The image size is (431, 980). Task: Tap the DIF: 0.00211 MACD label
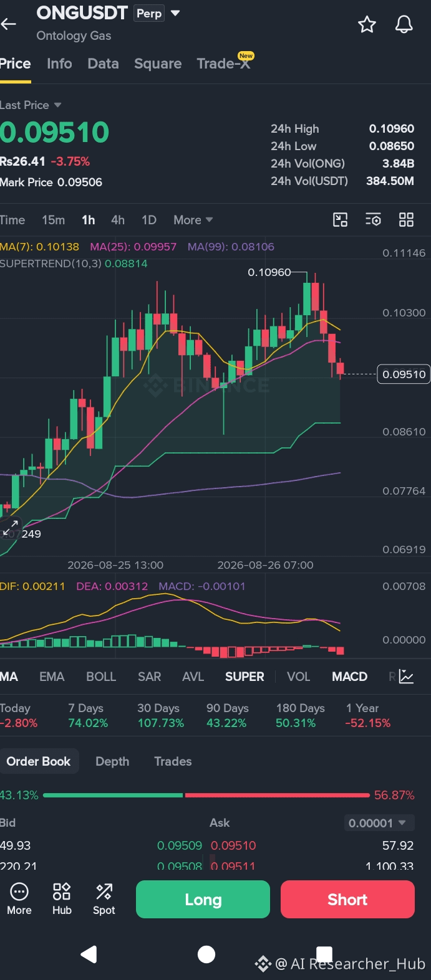[32, 586]
